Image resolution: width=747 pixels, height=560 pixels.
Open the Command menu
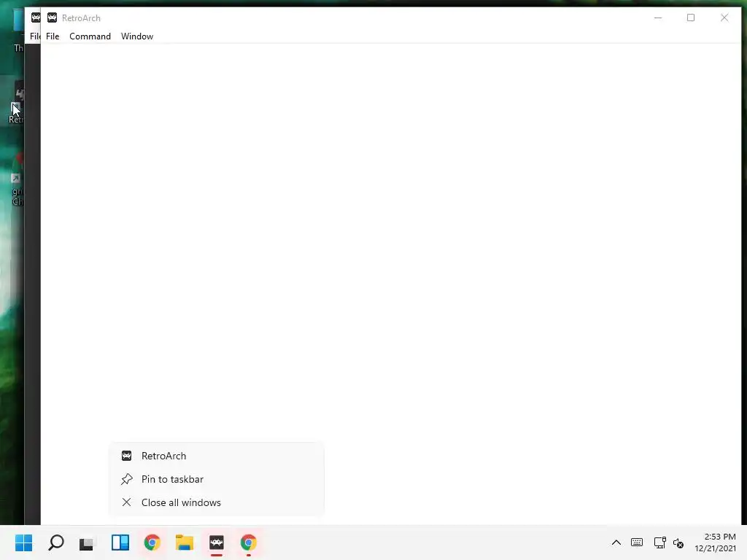pyautogui.click(x=90, y=36)
